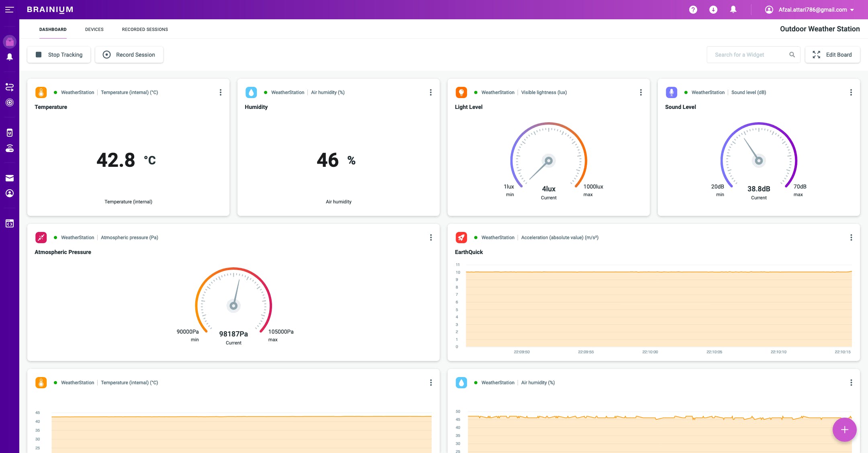The image size is (868, 453).
Task: Click the 42.8 temperature reading
Action: coord(116,160)
